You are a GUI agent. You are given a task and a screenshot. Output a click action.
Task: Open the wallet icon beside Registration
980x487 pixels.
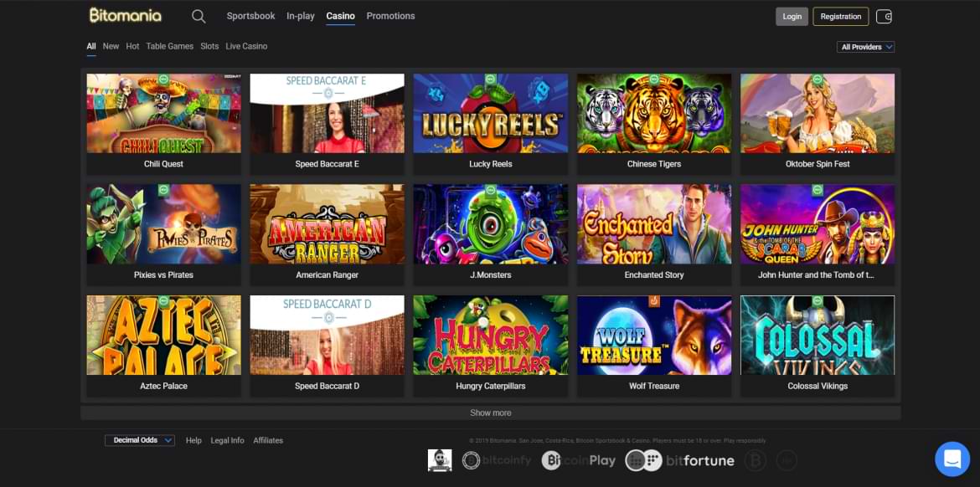tap(884, 17)
